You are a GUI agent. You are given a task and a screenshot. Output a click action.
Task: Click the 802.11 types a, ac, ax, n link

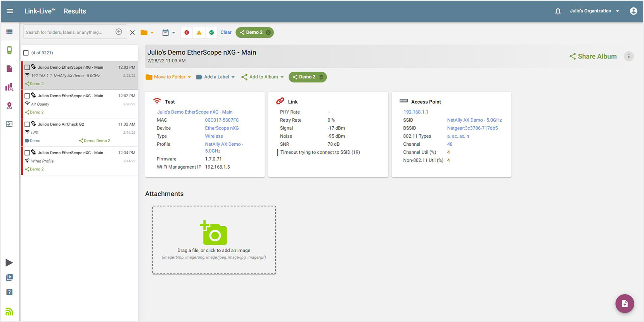point(458,136)
